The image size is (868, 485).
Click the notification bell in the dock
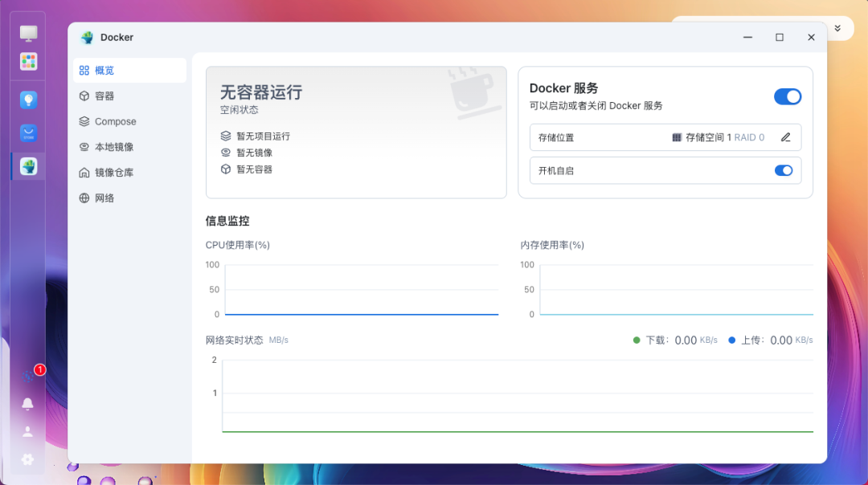coord(28,403)
